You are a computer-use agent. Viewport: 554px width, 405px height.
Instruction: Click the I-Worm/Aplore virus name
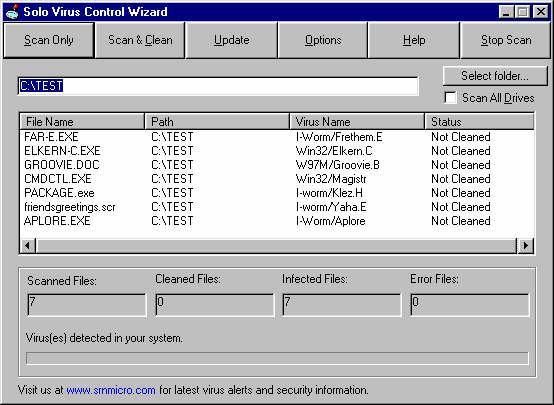pyautogui.click(x=331, y=221)
